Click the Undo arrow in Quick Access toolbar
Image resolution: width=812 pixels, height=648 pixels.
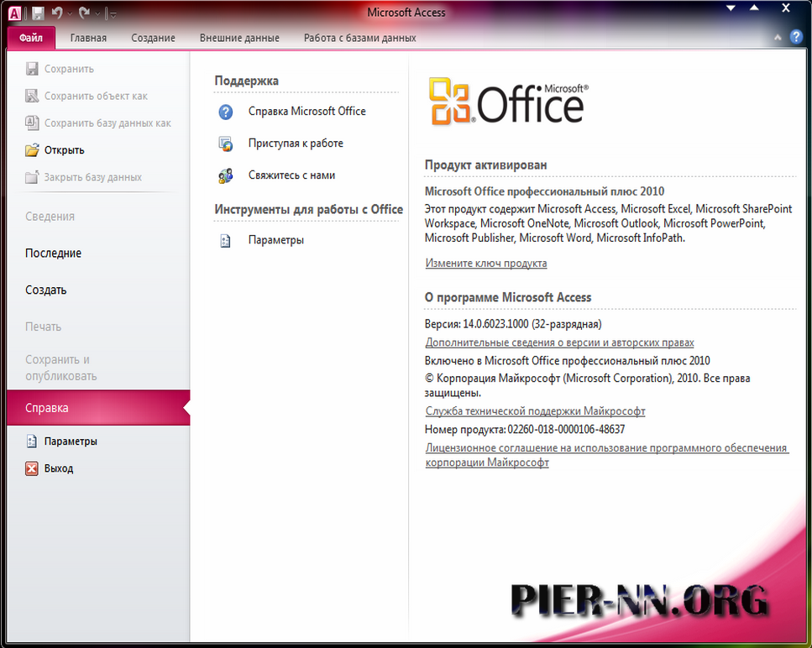coord(57,13)
